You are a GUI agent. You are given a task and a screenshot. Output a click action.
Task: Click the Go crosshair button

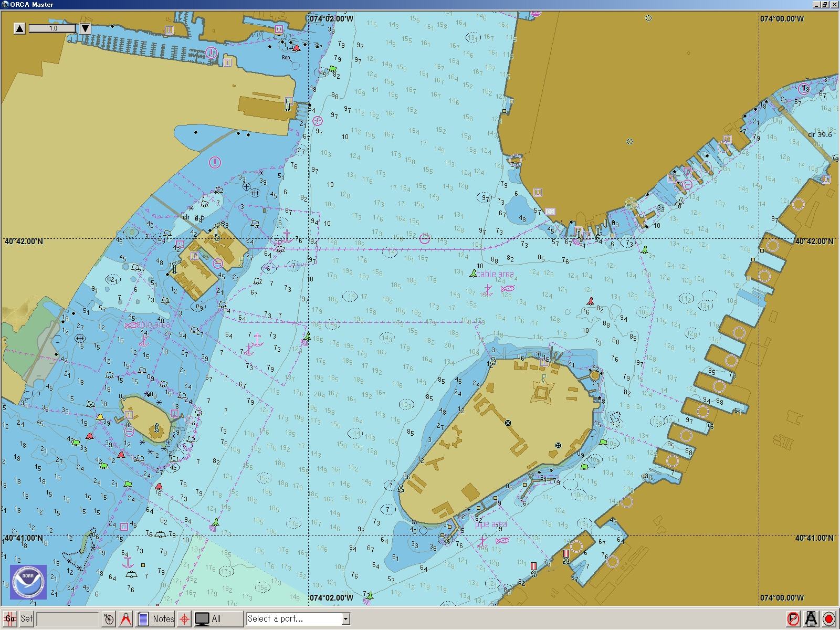pyautogui.click(x=10, y=618)
